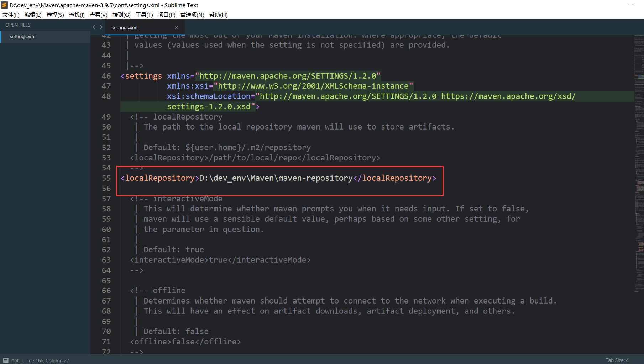The width and height of the screenshot is (644, 364).
Task: Open the 帮助(H) menu
Action: 219,15
